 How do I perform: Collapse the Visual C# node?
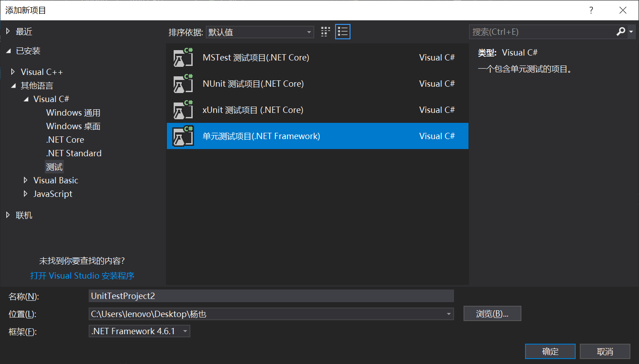coord(26,99)
